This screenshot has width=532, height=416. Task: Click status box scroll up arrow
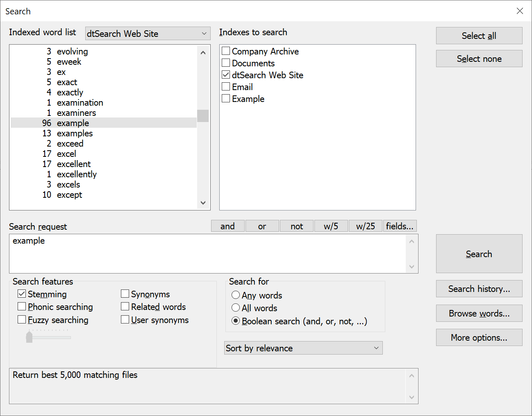coord(412,375)
